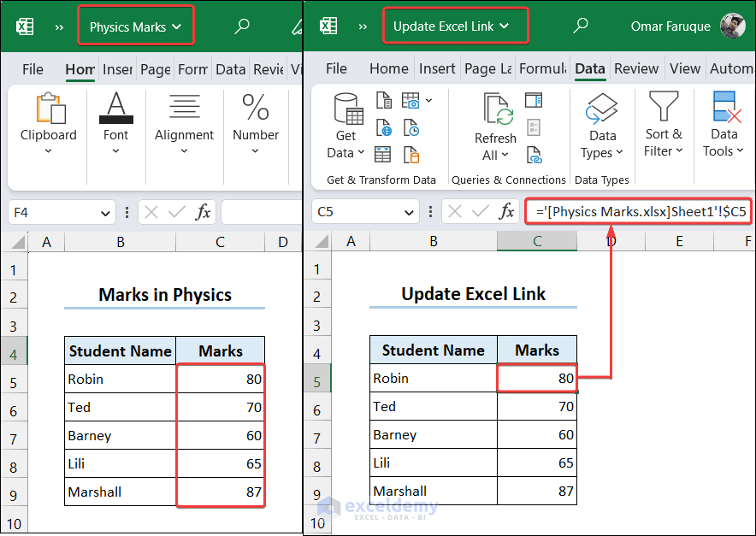
Task: Click the Edit Links icon
Action: pos(535,156)
